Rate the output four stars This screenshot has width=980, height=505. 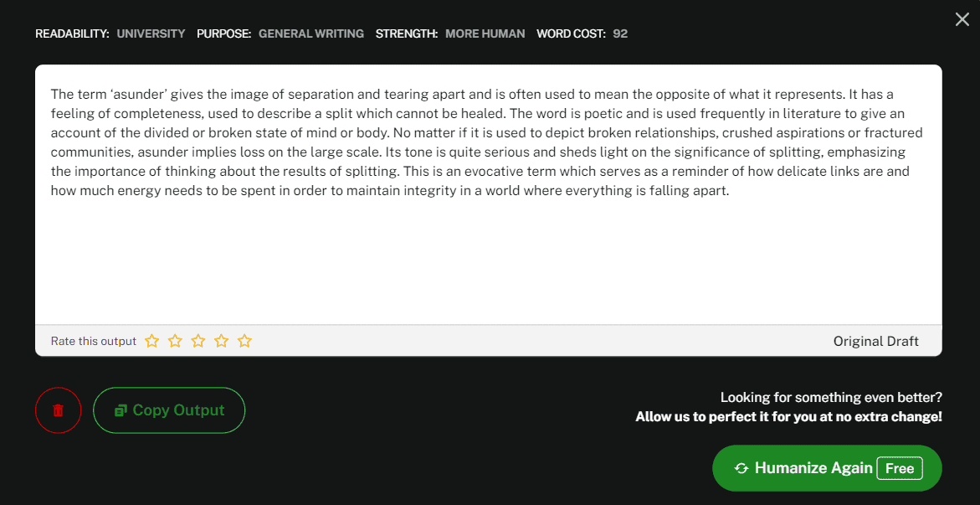[x=221, y=341]
